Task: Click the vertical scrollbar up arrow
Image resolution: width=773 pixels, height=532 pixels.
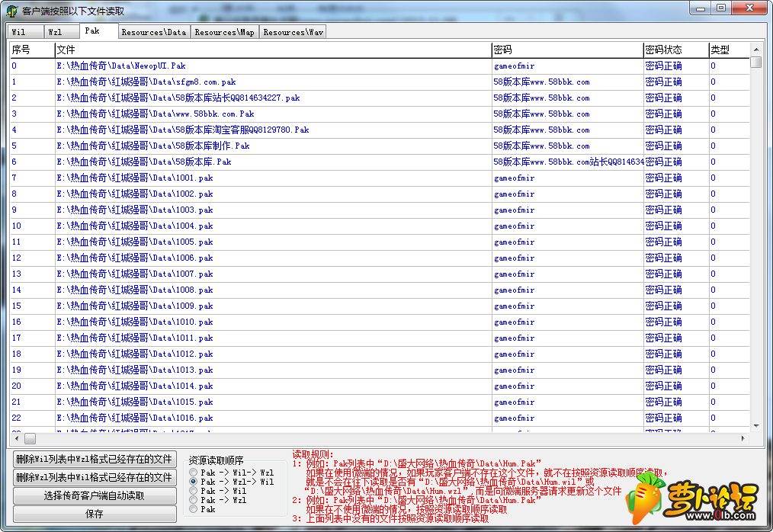Action: point(755,50)
